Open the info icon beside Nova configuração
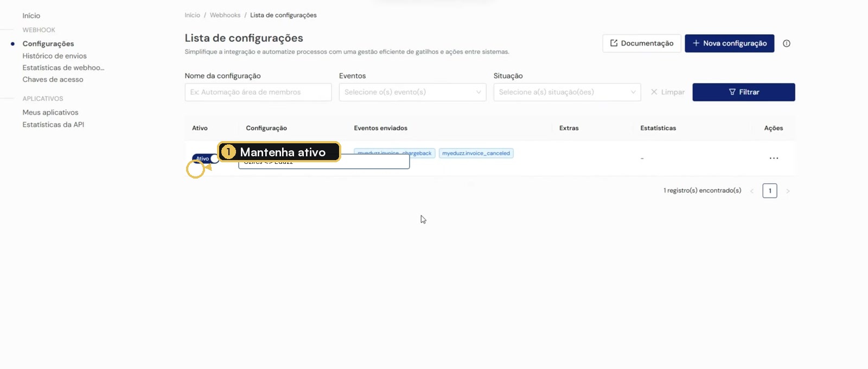This screenshot has width=868, height=369. (786, 43)
